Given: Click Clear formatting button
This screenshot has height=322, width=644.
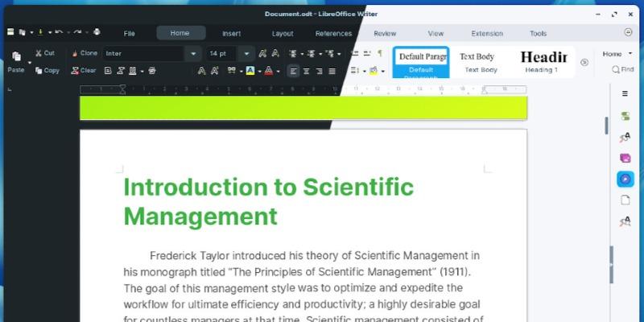Looking at the screenshot, I should click(x=84, y=71).
